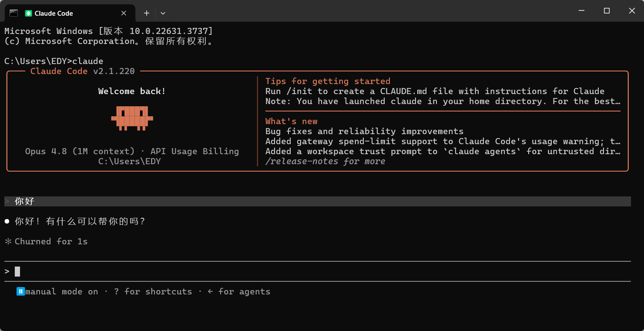
Task: Click the 'Churned for 1s' status line
Action: [46, 241]
